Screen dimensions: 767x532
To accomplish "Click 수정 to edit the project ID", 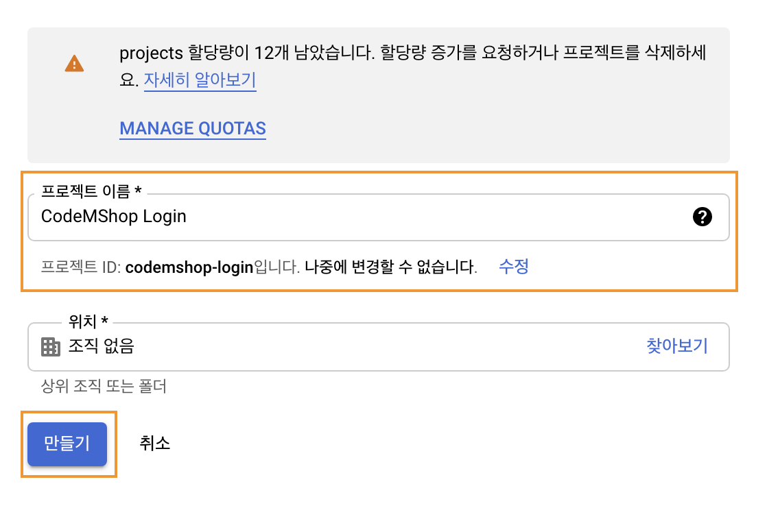I will click(x=513, y=267).
